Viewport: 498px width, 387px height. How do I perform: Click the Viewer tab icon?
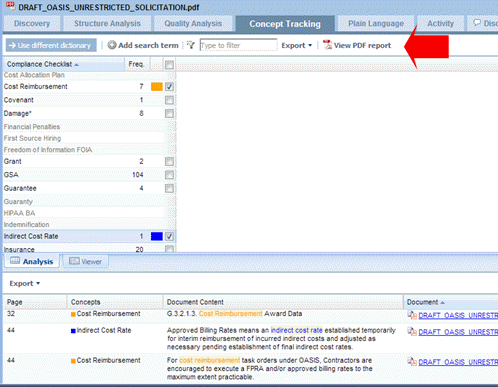(x=74, y=261)
